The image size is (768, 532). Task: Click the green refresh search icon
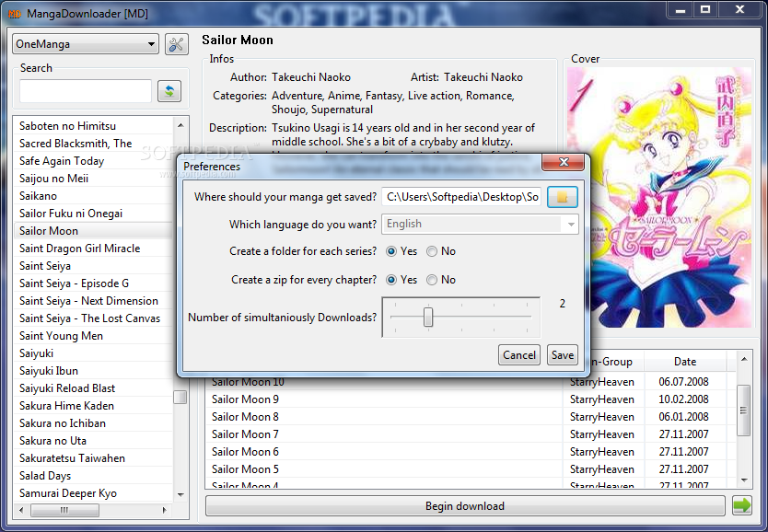pos(169,91)
